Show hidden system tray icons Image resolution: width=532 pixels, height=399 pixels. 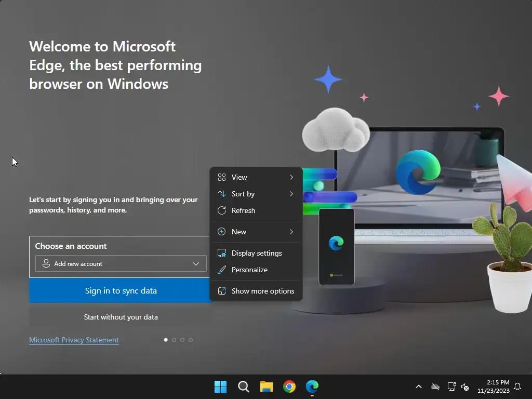(x=419, y=387)
